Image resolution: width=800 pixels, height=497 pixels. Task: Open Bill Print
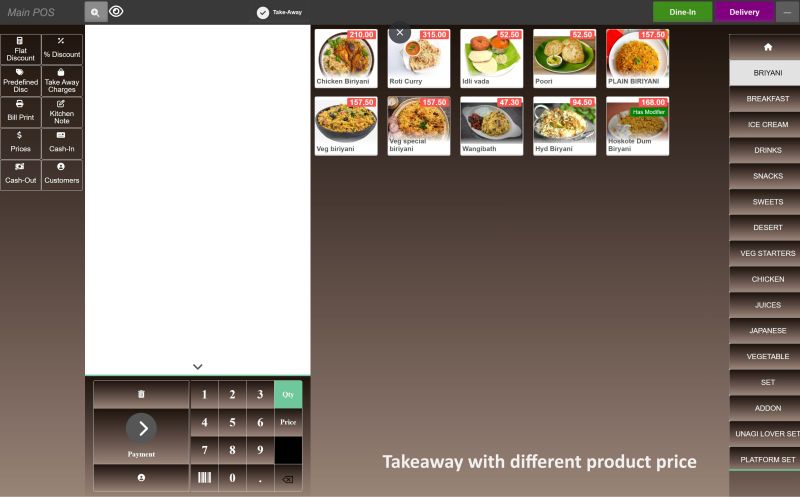tap(20, 111)
